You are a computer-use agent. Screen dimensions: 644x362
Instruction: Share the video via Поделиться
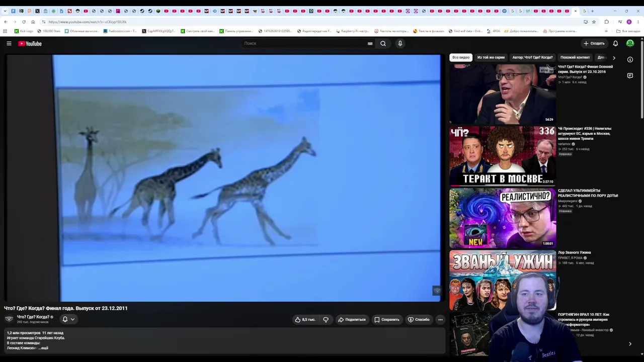pyautogui.click(x=352, y=320)
